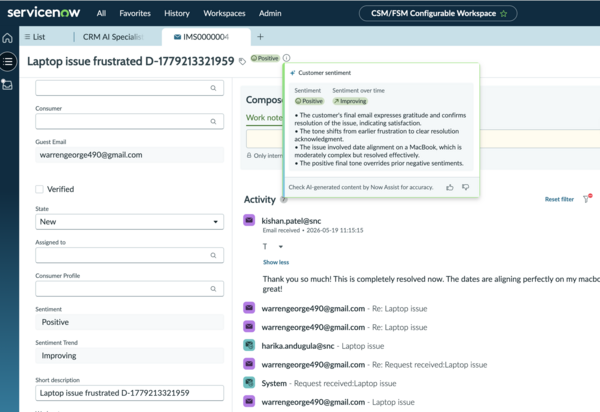Viewport: 600px width, 412px height.
Task: Click the Sentiment field value Positive
Action: click(129, 322)
